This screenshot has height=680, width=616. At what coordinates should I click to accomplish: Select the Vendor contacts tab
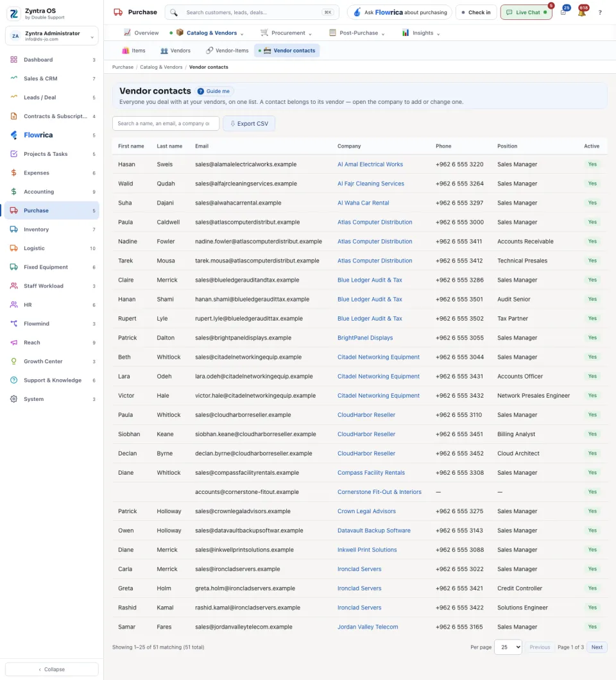pyautogui.click(x=287, y=51)
